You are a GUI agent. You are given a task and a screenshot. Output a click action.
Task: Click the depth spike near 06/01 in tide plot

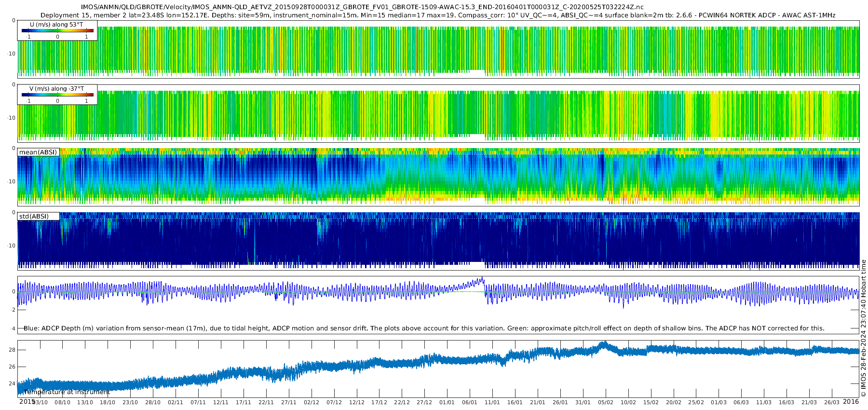pos(481,279)
